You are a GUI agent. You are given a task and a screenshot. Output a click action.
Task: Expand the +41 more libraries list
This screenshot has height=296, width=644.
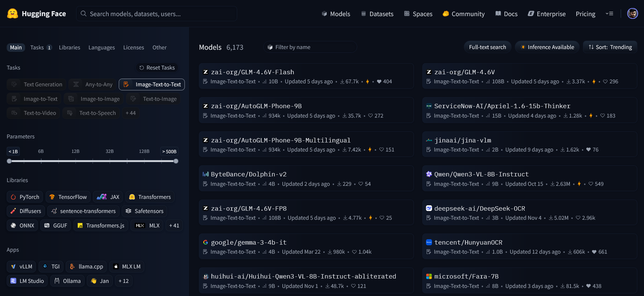[x=174, y=225]
